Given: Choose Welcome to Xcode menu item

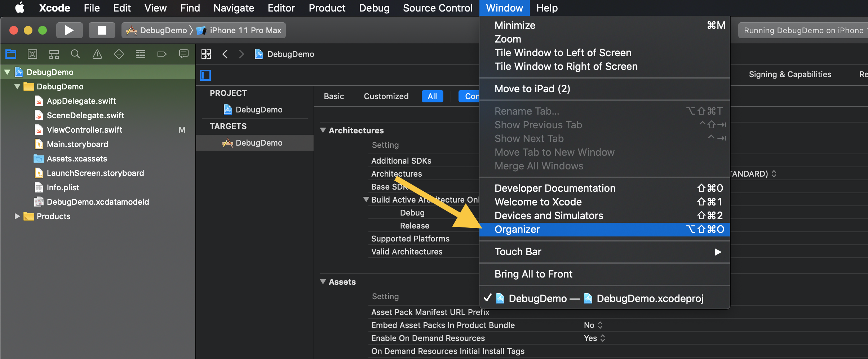Looking at the screenshot, I should pos(605,202).
